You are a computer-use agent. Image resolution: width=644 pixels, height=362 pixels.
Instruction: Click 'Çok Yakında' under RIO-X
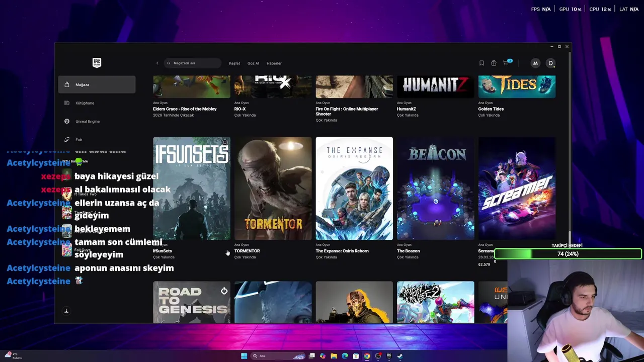245,115
